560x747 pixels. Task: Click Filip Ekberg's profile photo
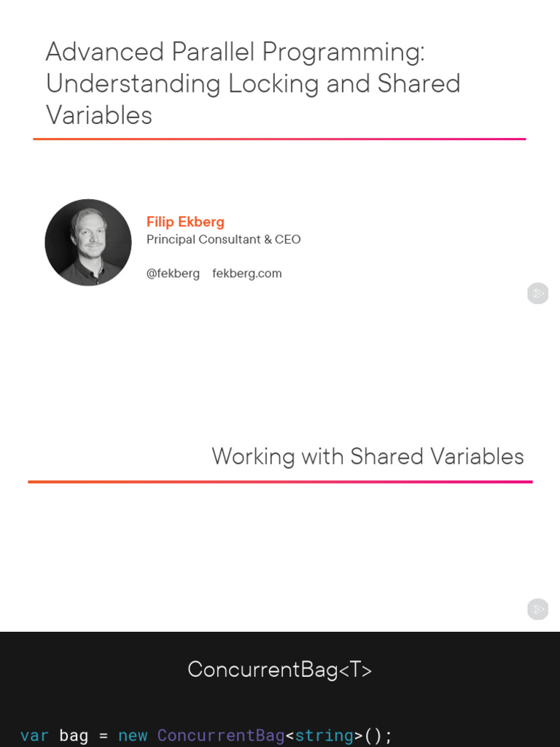88,242
